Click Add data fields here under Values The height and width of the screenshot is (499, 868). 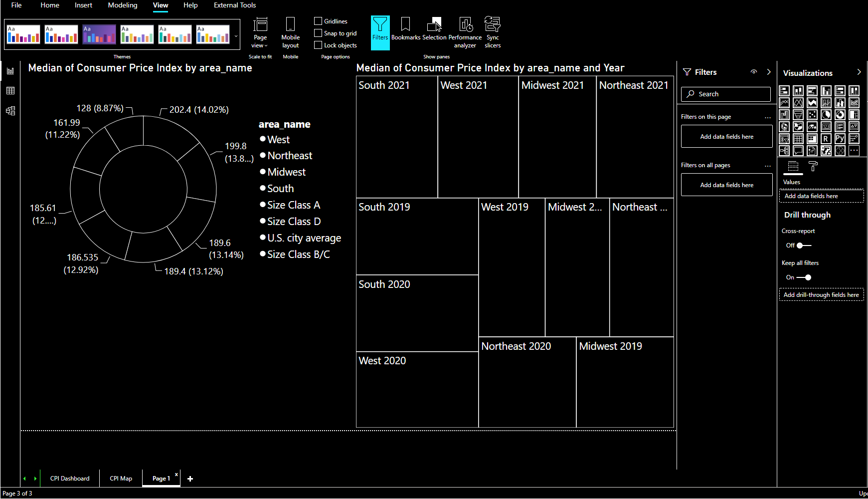pos(821,196)
